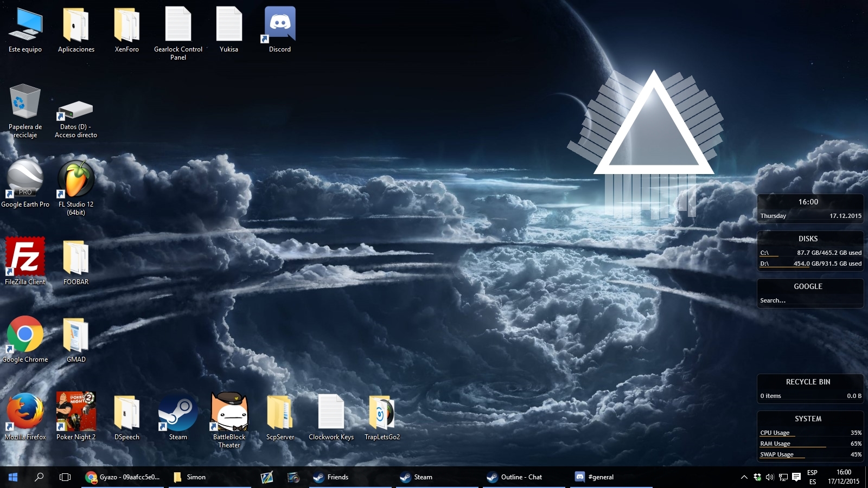Switch to the Outline - Chat window

[524, 477]
